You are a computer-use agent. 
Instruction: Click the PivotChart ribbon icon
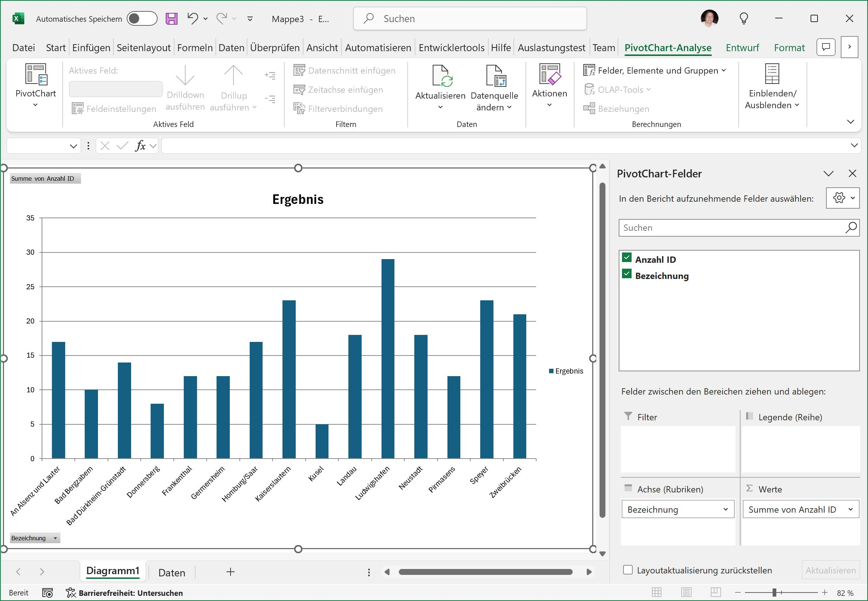pos(36,75)
